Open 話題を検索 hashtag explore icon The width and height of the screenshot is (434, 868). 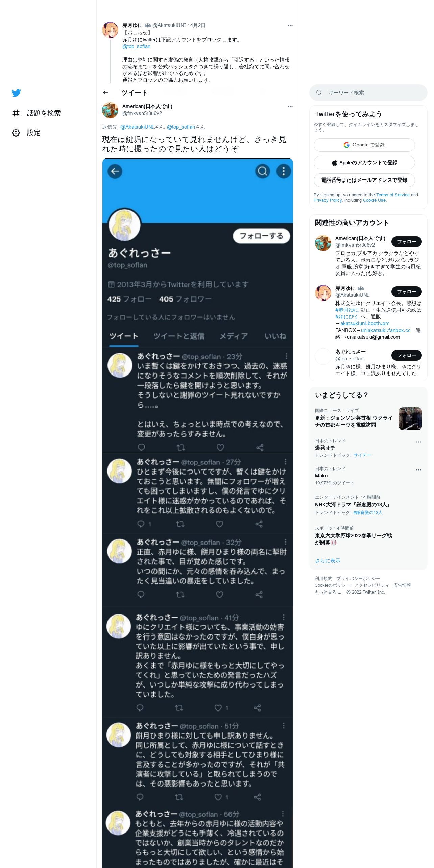pos(16,113)
